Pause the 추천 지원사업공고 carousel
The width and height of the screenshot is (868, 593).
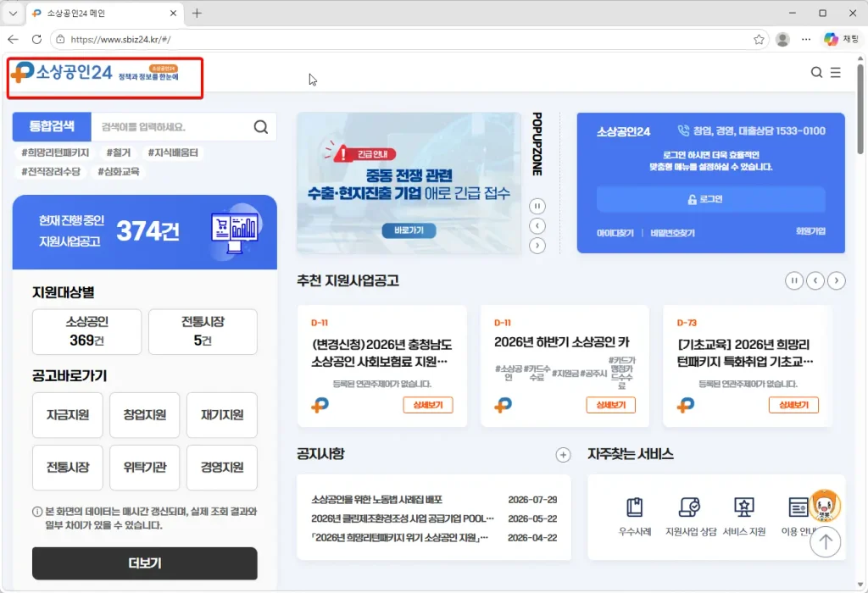pos(793,280)
